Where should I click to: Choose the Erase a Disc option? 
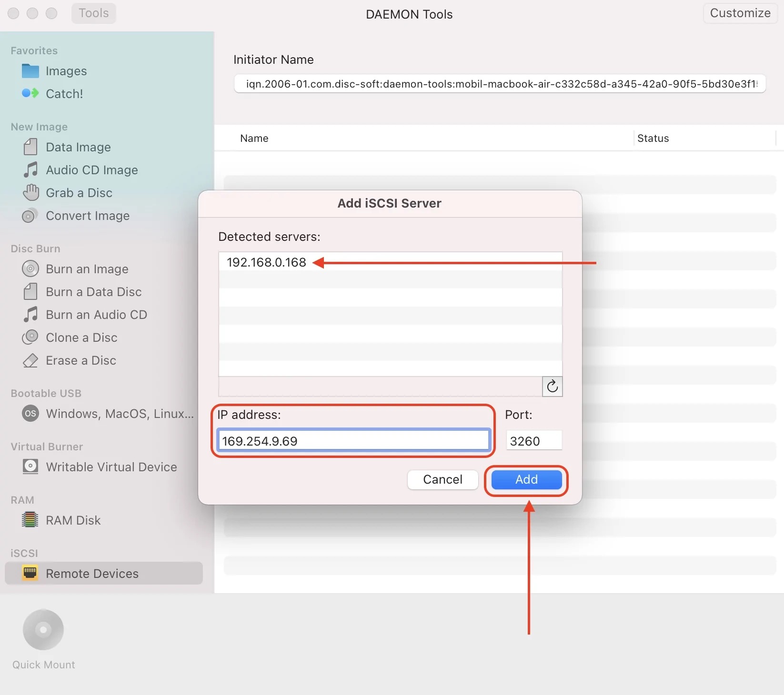coord(80,360)
